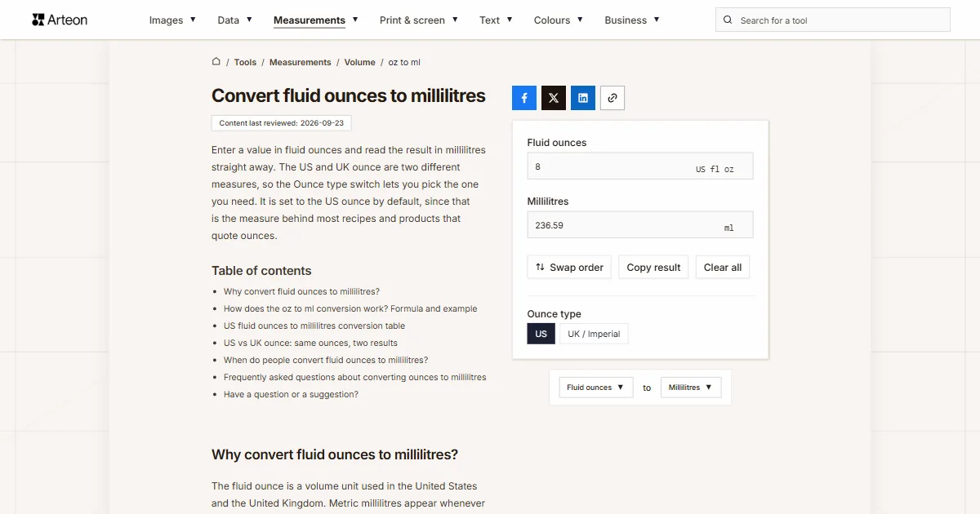The image size is (980, 514).
Task: Jump to Frequently asked questions section
Action: (355, 377)
